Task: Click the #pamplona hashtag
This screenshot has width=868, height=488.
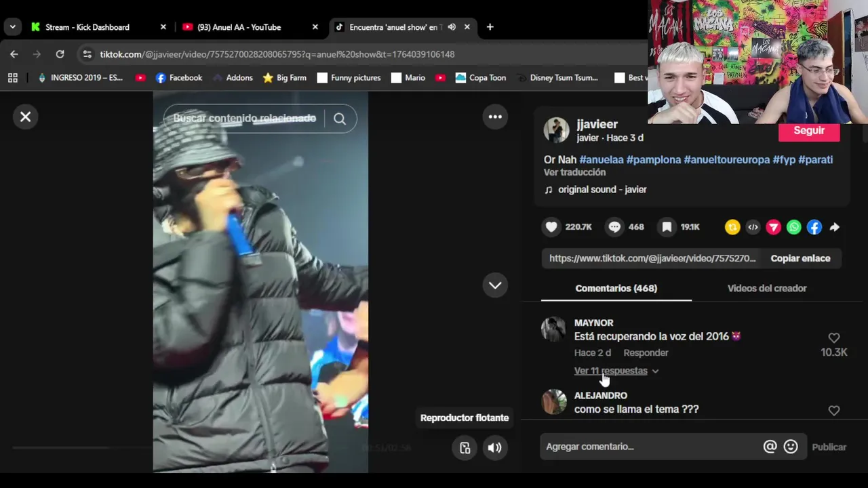Action: tap(654, 160)
